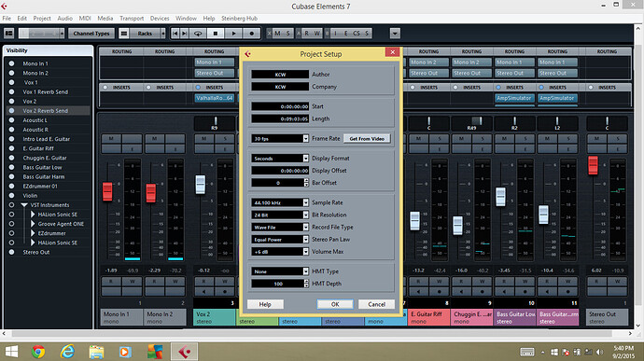Expand the Groove Agent ONE item
Screen dimensions: 644x361
33,224
